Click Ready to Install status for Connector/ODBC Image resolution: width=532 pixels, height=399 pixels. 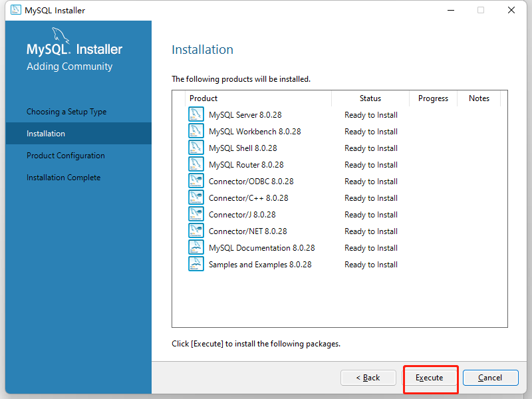pos(371,182)
